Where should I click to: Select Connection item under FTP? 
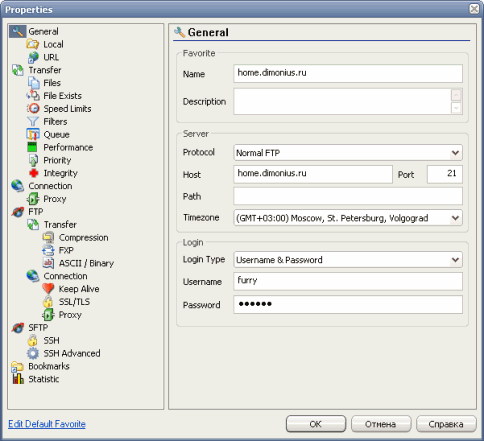click(65, 276)
